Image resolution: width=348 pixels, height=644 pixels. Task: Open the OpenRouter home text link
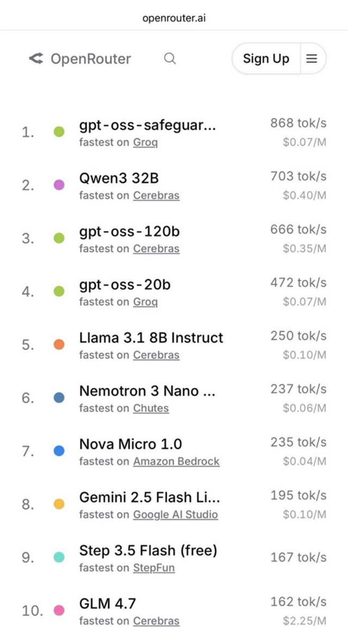[91, 59]
